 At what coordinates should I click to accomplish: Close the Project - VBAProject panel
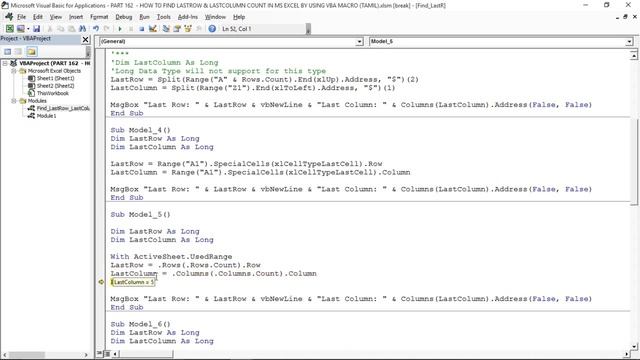85,39
